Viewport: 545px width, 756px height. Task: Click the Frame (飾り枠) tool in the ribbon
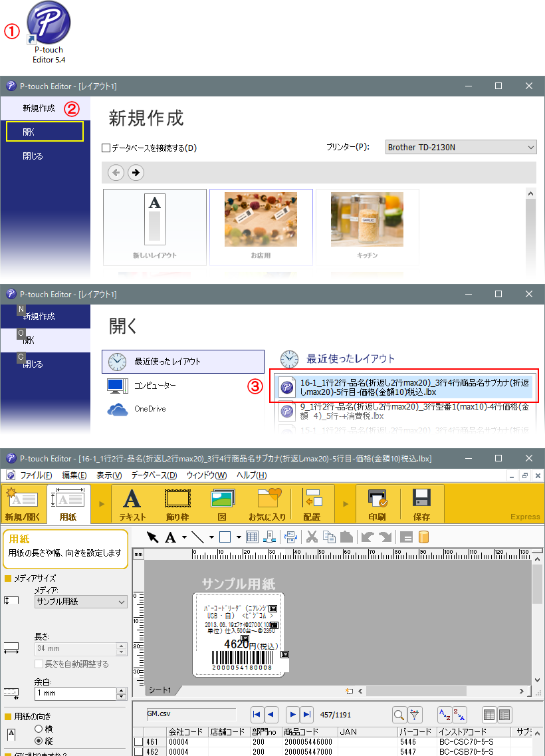177,504
